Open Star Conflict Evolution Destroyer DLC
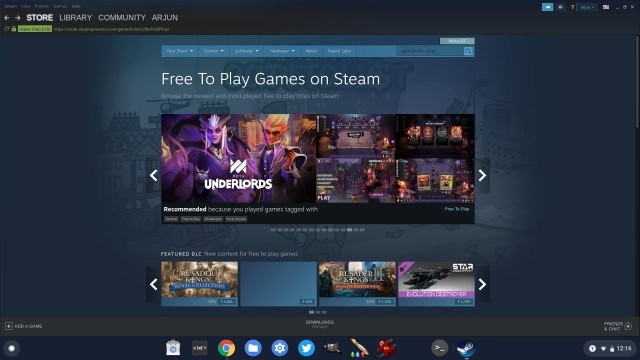This screenshot has height=360, width=640. (x=436, y=284)
